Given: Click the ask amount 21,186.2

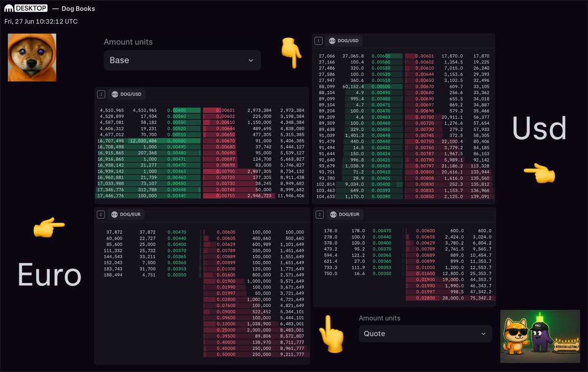Looking at the screenshot, I should click(453, 166).
